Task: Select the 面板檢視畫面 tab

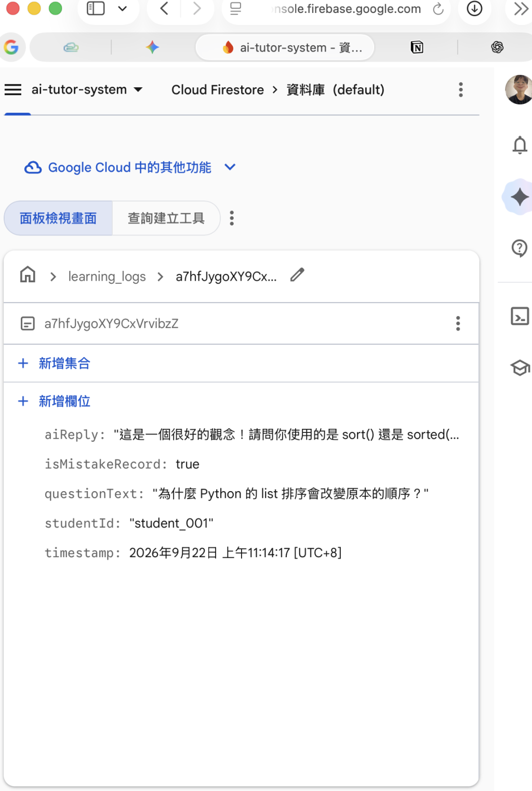Action: (x=58, y=218)
